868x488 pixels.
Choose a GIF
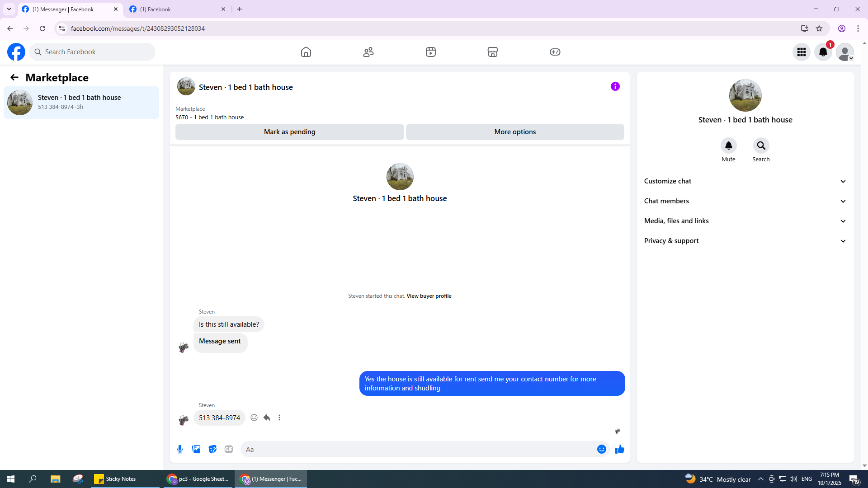[x=229, y=449]
